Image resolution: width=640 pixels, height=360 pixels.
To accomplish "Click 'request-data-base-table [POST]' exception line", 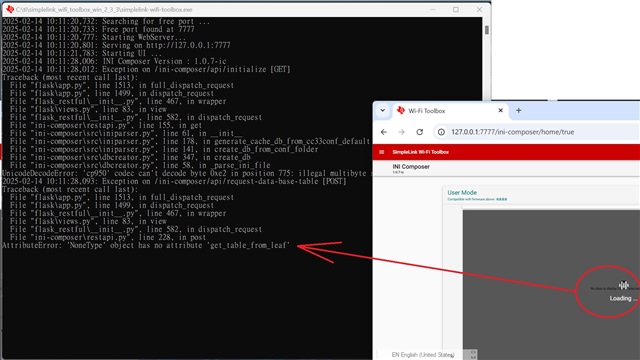I will click(174, 181).
